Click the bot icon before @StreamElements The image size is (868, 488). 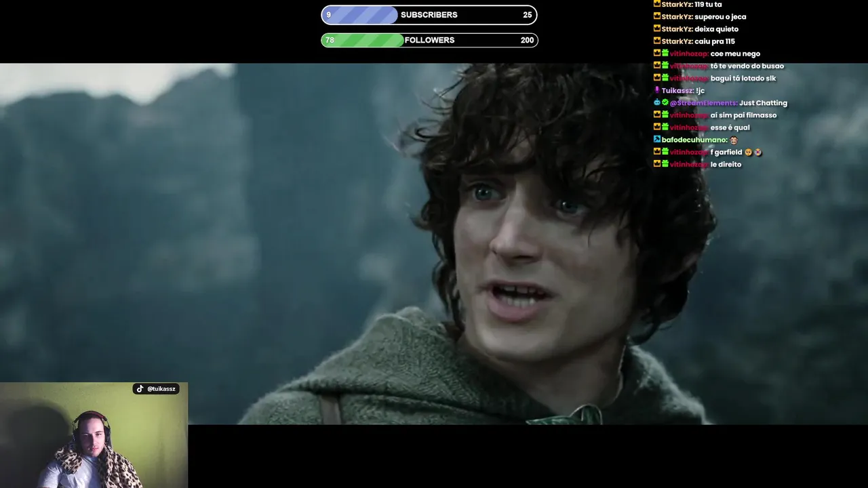[657, 102]
